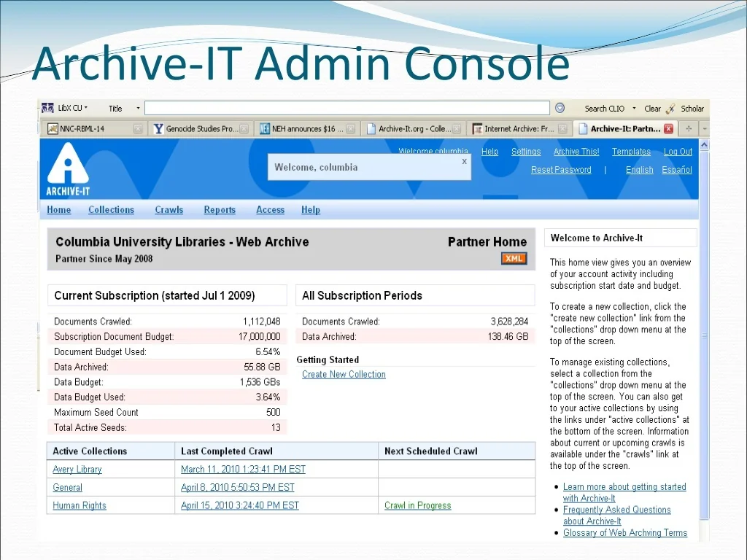Click the orange XML feed icon
The width and height of the screenshot is (747, 560).
pos(514,259)
